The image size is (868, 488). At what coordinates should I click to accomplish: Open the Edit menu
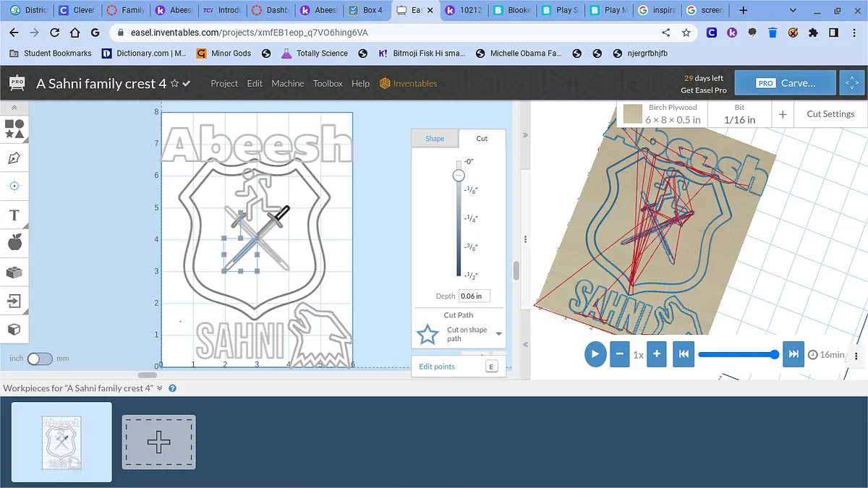[x=255, y=83]
